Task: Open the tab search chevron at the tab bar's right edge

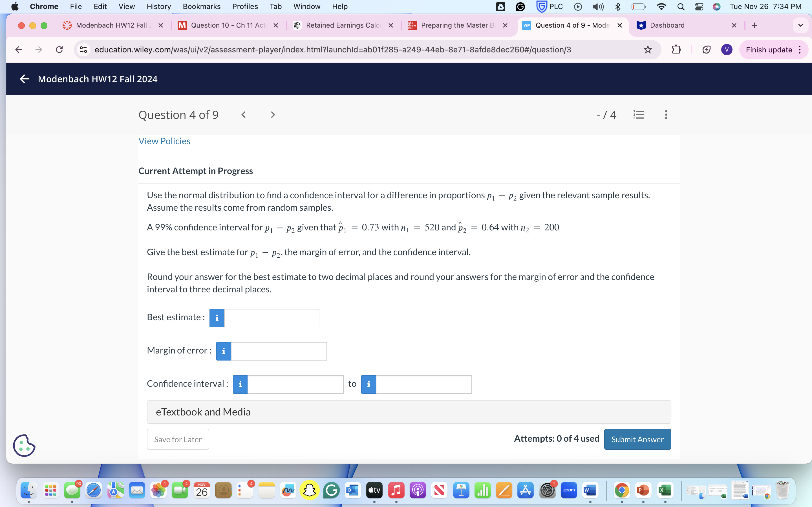Action: pyautogui.click(x=800, y=25)
